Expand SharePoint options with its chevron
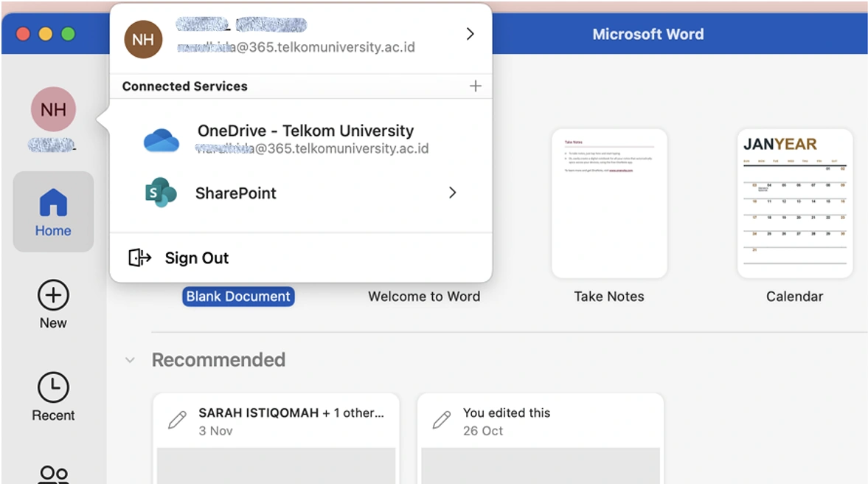This screenshot has height=484, width=868. click(x=452, y=193)
